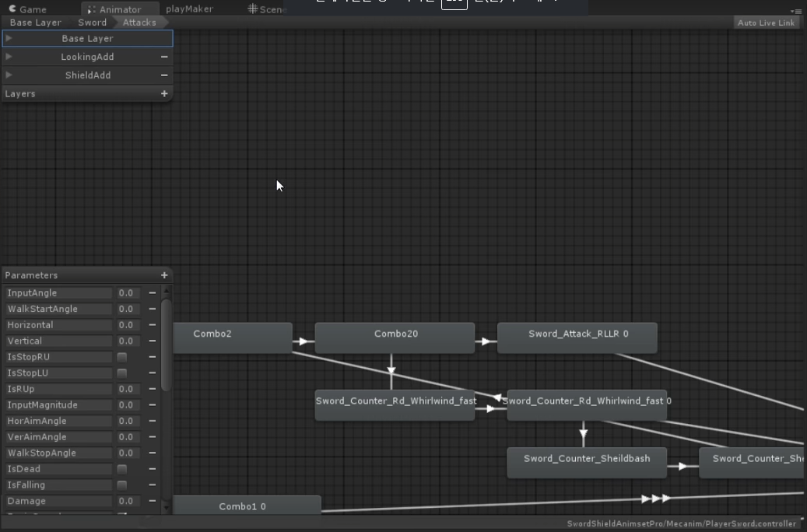Select transition arrow after Sword_Counter_Sheildbash
Image resolution: width=807 pixels, height=532 pixels.
coord(682,466)
